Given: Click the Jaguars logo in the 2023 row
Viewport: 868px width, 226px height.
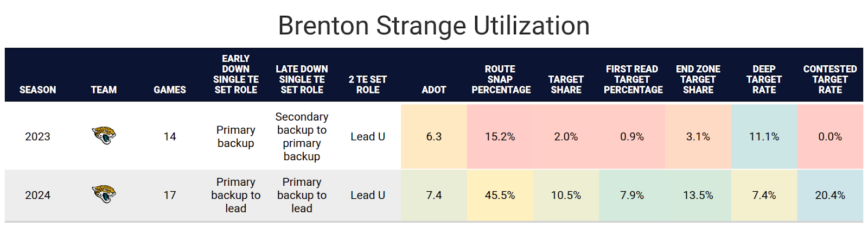Looking at the screenshot, I should (104, 135).
